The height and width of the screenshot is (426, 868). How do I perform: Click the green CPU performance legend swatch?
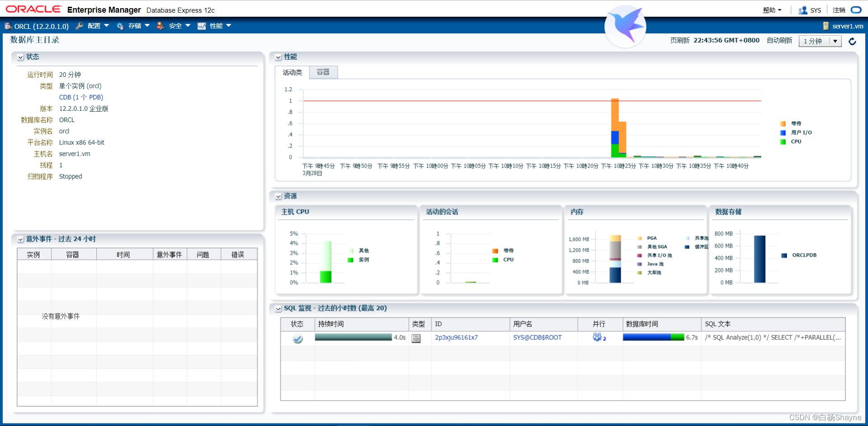click(x=783, y=142)
